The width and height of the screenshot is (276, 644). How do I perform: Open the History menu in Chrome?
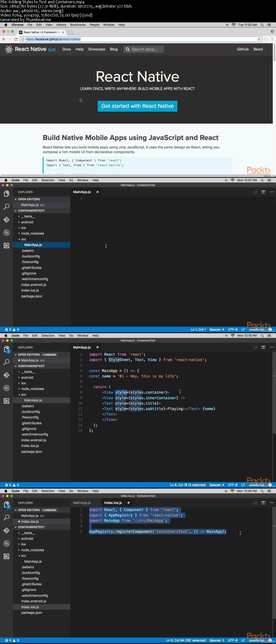pos(61,25)
